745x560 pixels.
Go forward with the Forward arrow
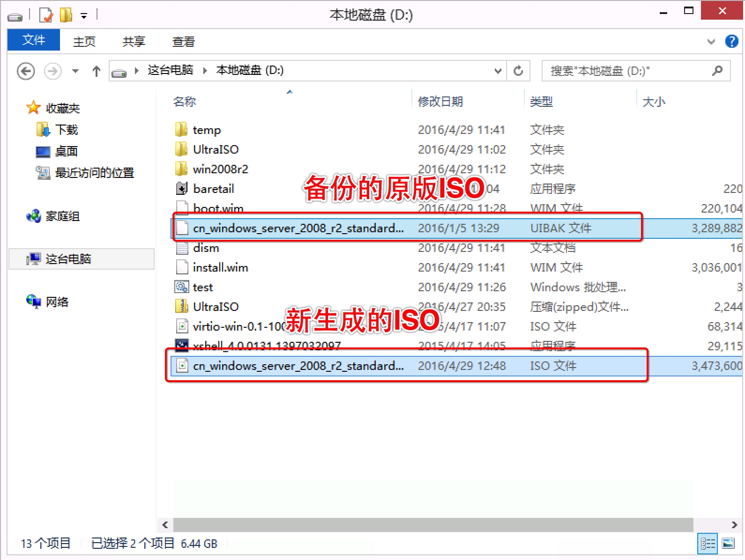point(52,71)
